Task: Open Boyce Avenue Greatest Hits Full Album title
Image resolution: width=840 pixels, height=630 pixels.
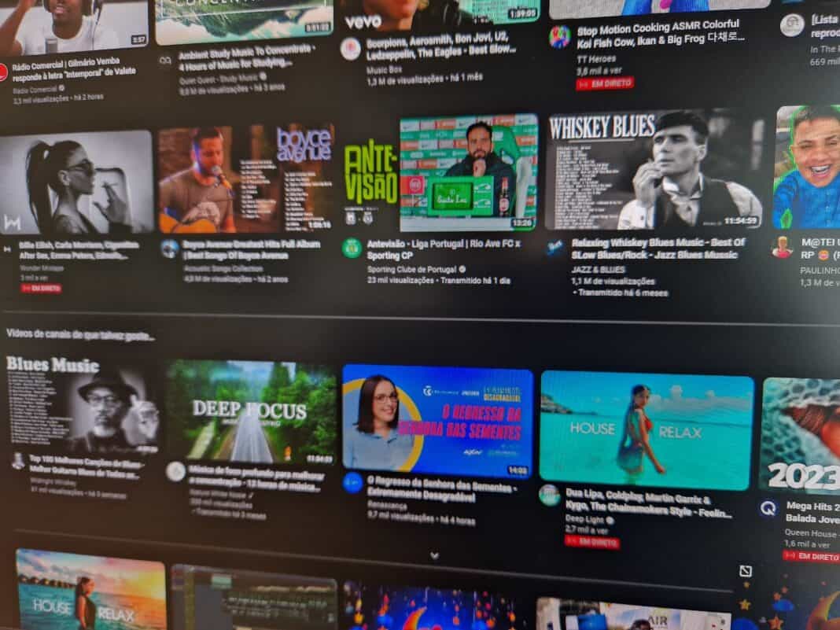Action: click(x=251, y=249)
